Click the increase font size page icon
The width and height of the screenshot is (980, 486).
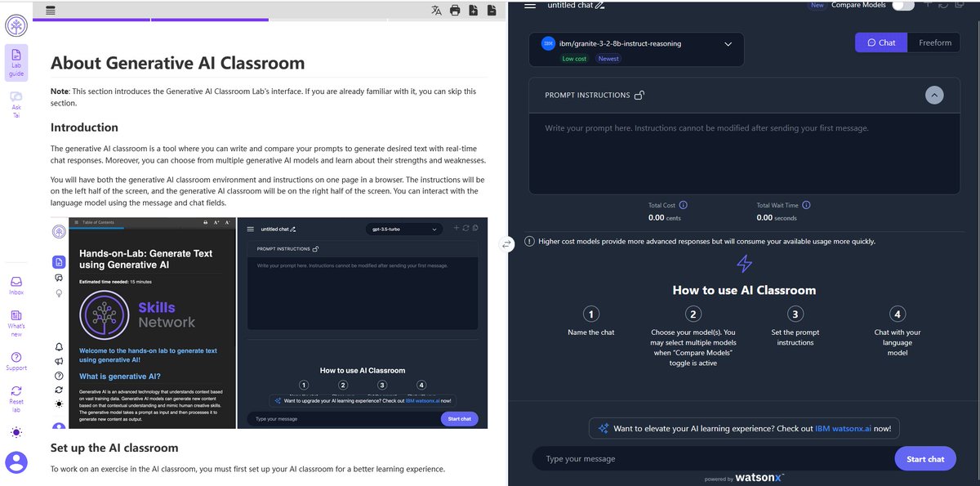click(473, 11)
